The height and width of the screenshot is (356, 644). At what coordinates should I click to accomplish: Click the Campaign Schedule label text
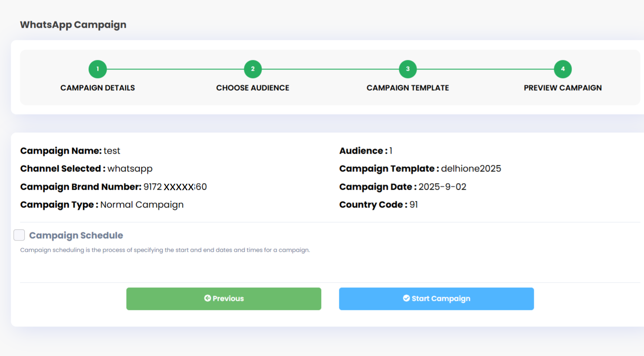tap(76, 235)
